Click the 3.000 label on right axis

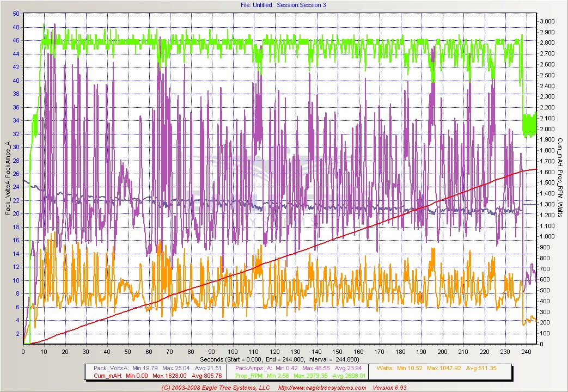(x=547, y=21)
